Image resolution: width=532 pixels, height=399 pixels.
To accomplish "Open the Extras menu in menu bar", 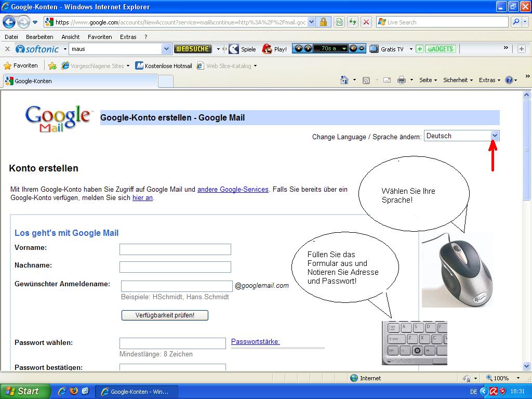I will (128, 37).
